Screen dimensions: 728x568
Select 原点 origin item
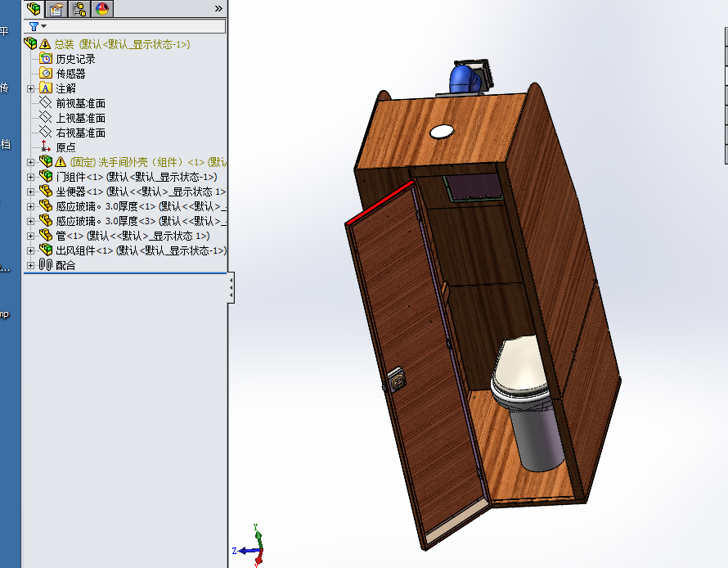(65, 147)
